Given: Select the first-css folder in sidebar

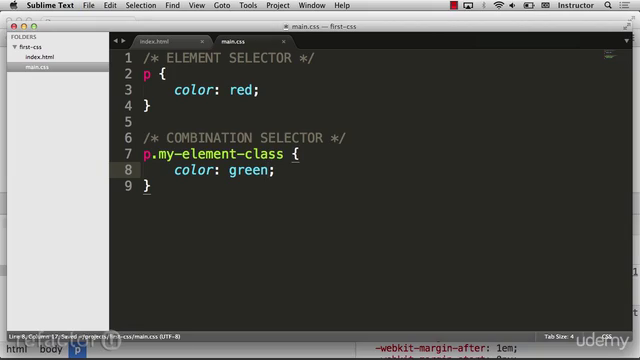Looking at the screenshot, I should point(30,47).
